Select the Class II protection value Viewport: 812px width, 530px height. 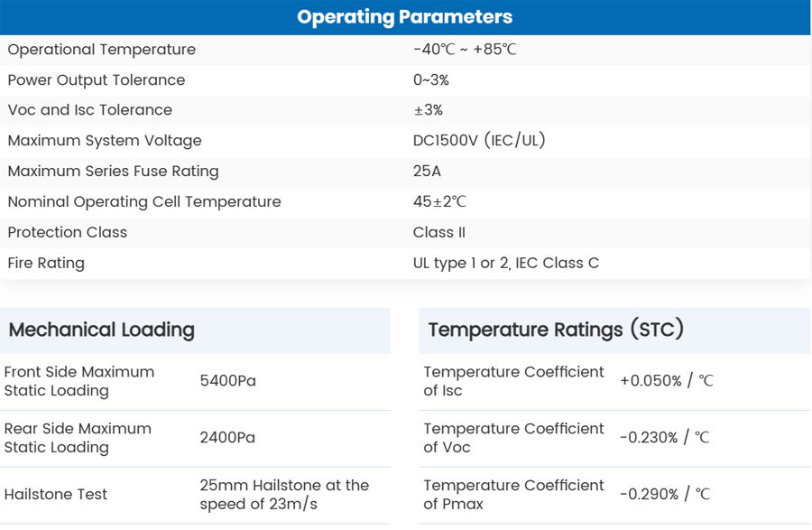click(439, 233)
